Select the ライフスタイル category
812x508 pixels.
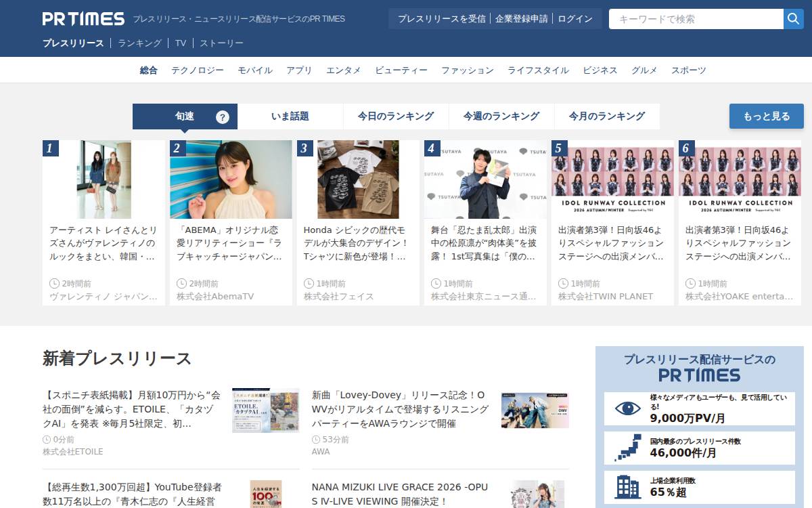538,70
